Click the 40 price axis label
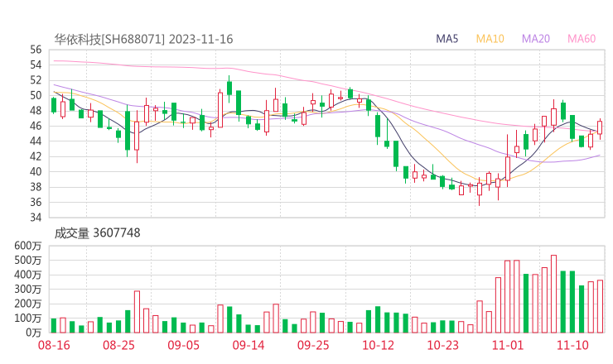This screenshot has width=613, height=364. (x=36, y=171)
